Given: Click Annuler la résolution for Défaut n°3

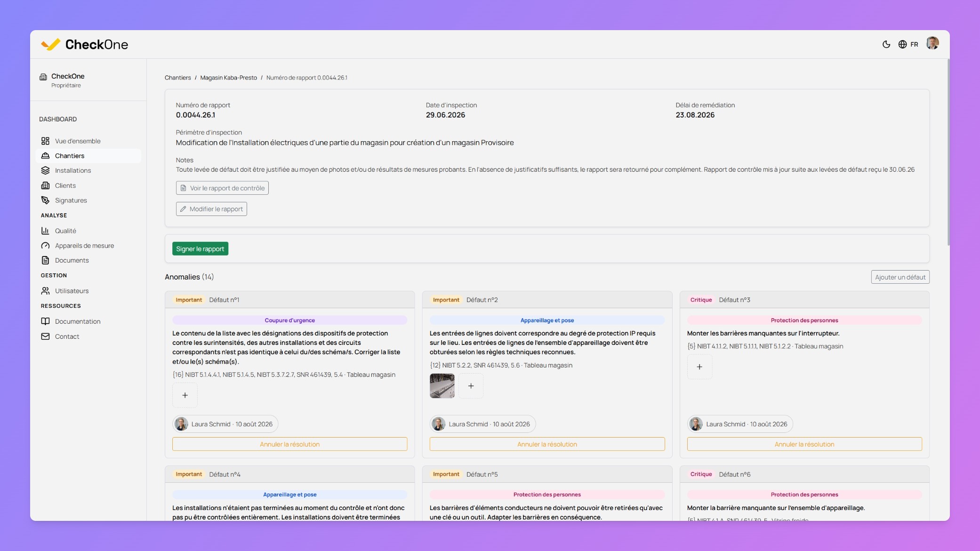Looking at the screenshot, I should pyautogui.click(x=804, y=444).
